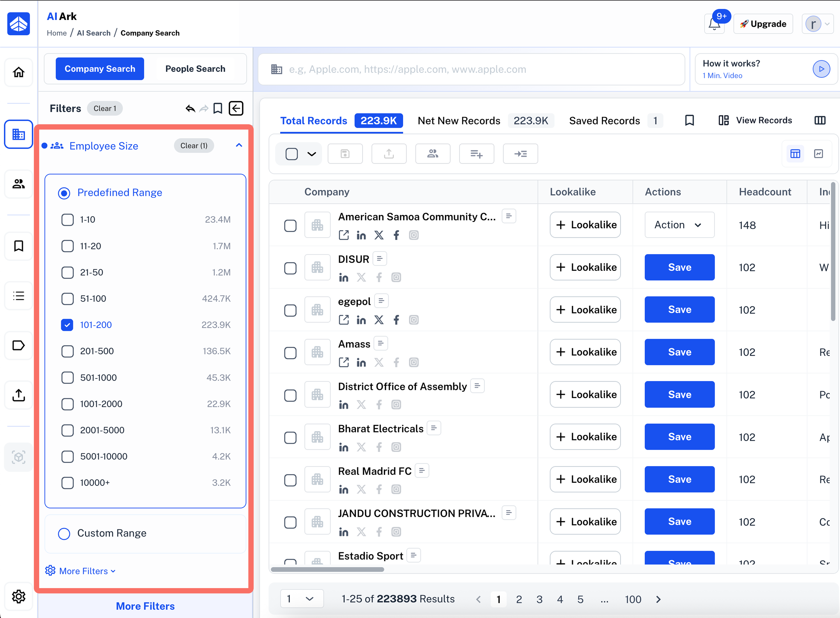840x618 pixels.
Task: Open people icon in left sidebar
Action: [19, 184]
